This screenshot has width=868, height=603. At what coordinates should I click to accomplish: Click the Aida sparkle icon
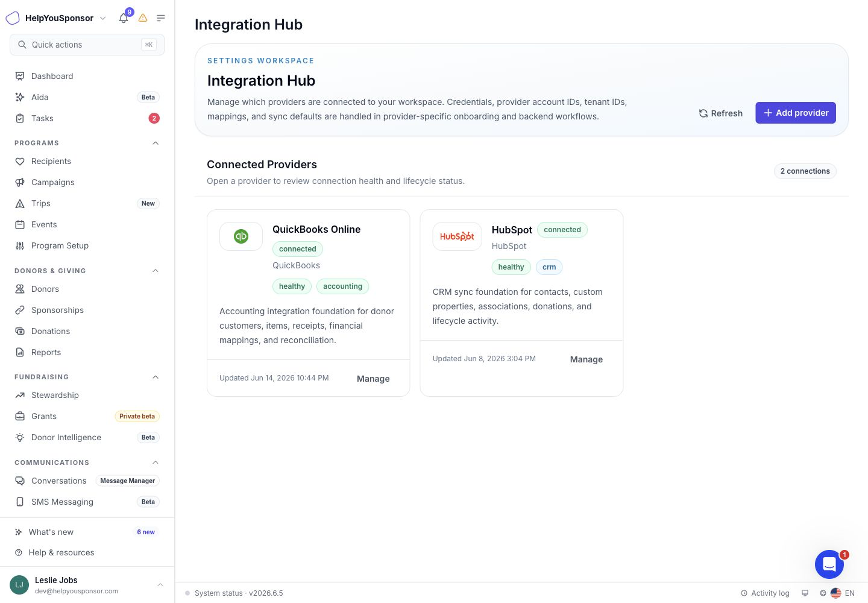click(20, 97)
